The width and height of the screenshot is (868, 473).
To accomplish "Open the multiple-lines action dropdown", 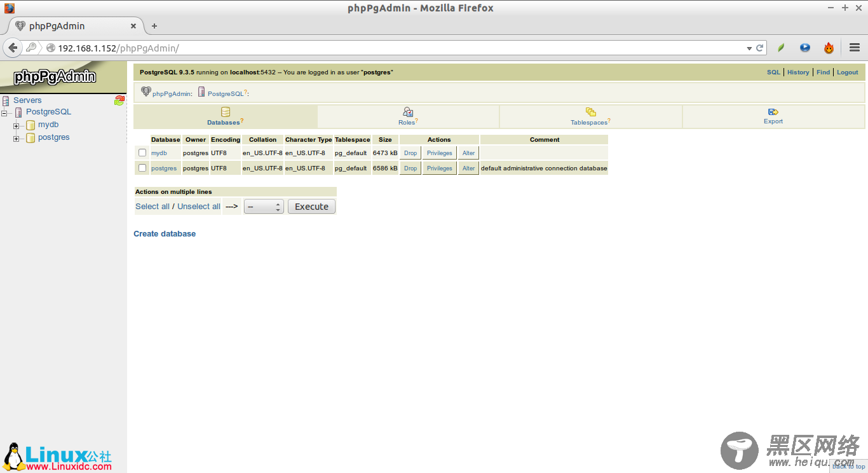I will pyautogui.click(x=264, y=207).
